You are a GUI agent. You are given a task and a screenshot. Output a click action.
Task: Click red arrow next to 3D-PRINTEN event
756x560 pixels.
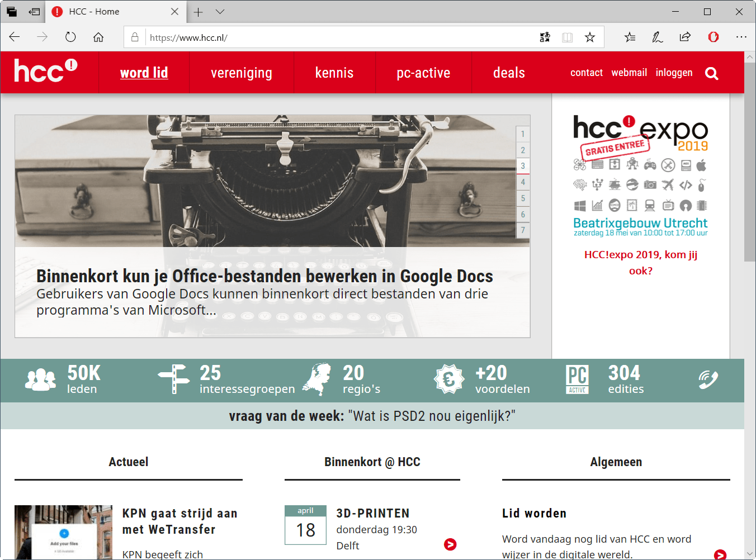(450, 544)
